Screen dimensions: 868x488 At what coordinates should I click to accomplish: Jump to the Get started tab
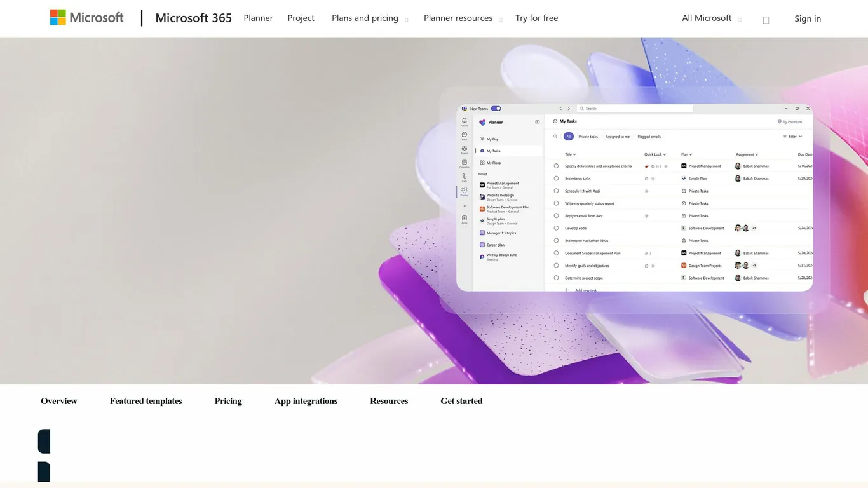point(461,401)
